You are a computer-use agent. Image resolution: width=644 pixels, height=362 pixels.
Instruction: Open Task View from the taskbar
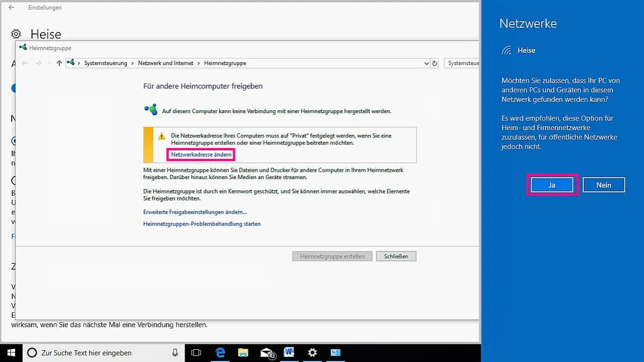[x=196, y=352]
